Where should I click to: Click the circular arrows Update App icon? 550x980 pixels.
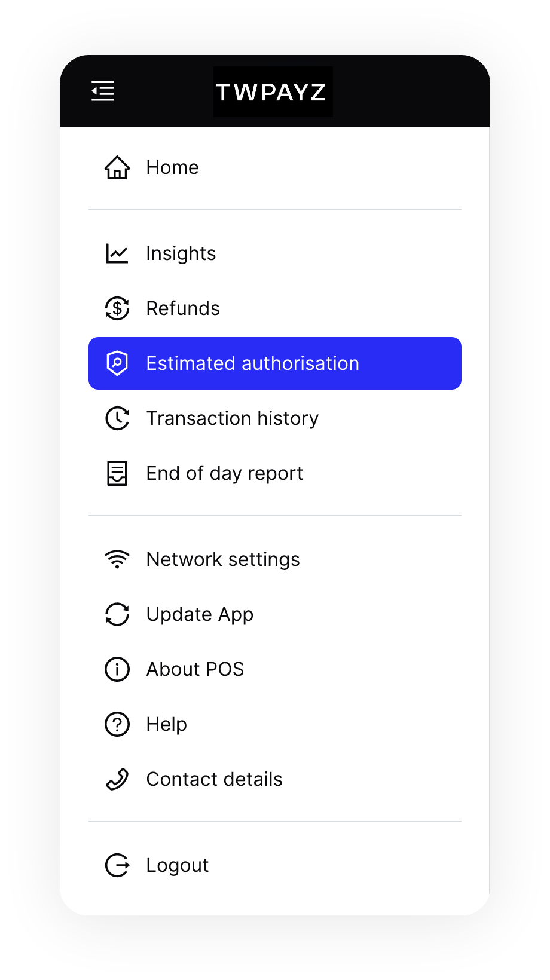coord(117,614)
